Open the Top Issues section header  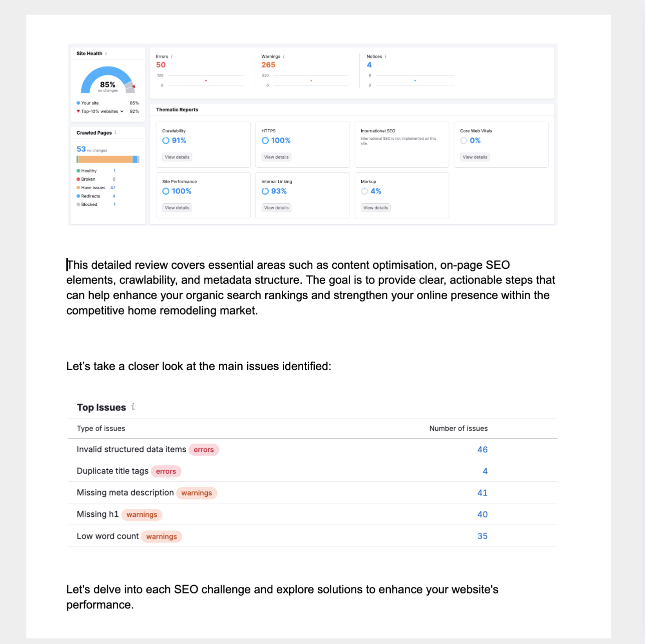(x=101, y=407)
